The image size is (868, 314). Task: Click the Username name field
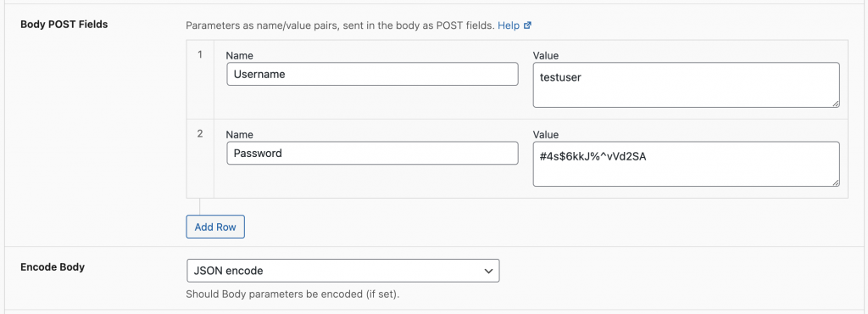[373, 74]
